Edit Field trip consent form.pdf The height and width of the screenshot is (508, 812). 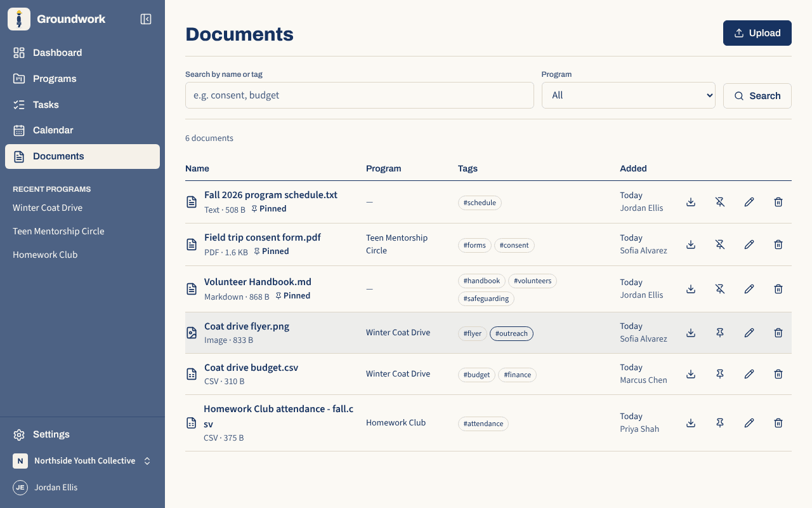[x=749, y=244]
